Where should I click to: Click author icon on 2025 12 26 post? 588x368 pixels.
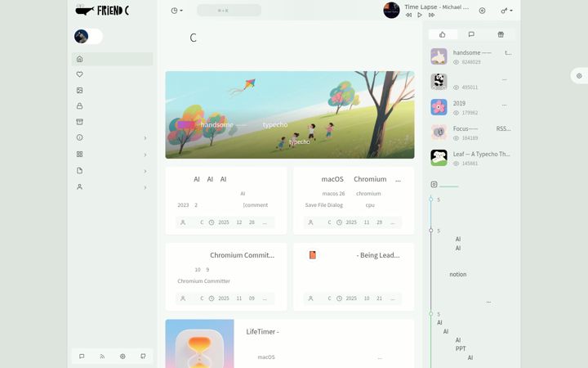(x=183, y=222)
